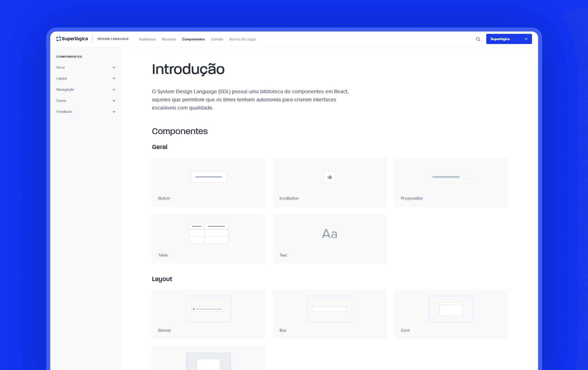Click the ProgressBar component preview
This screenshot has height=370, width=588.
(451, 177)
